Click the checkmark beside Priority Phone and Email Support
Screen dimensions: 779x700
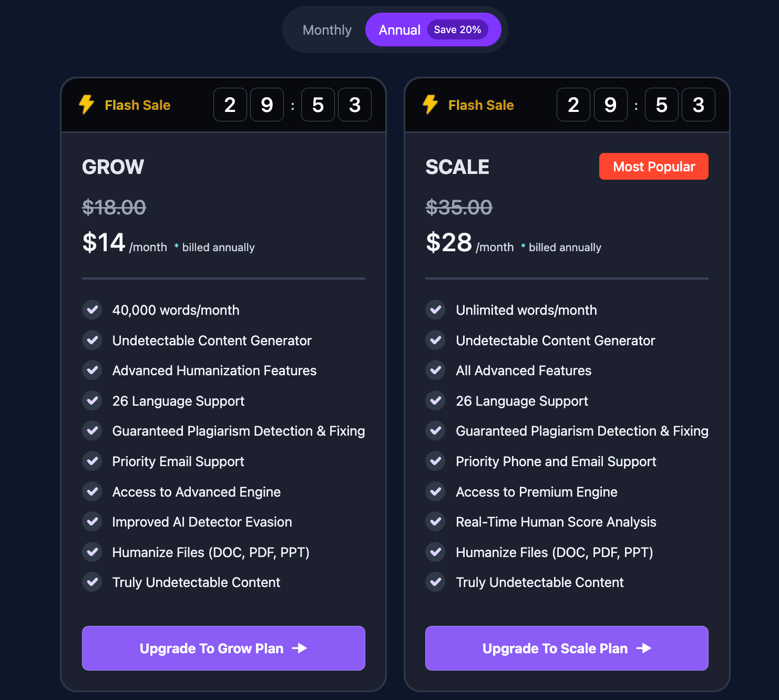click(x=436, y=461)
